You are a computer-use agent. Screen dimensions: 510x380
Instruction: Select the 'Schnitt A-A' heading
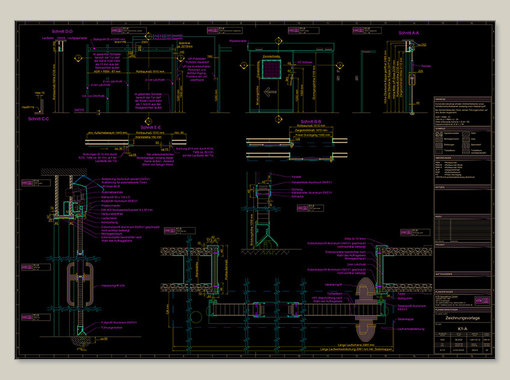coord(409,33)
